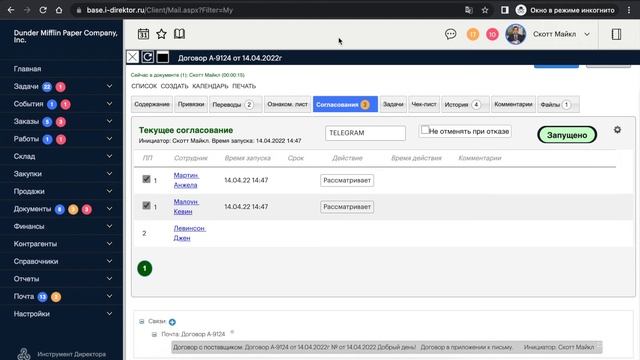Click the Запущено status button
This screenshot has height=360, width=640.
point(567,135)
